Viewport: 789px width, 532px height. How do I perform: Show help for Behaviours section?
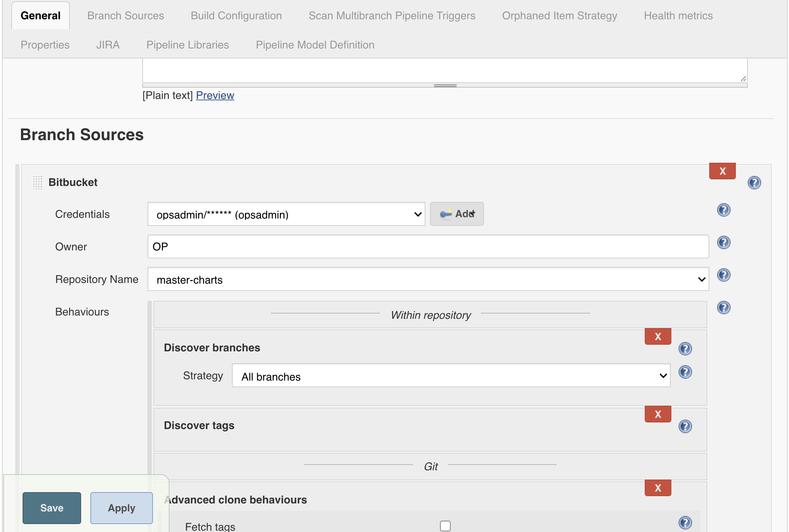724,308
